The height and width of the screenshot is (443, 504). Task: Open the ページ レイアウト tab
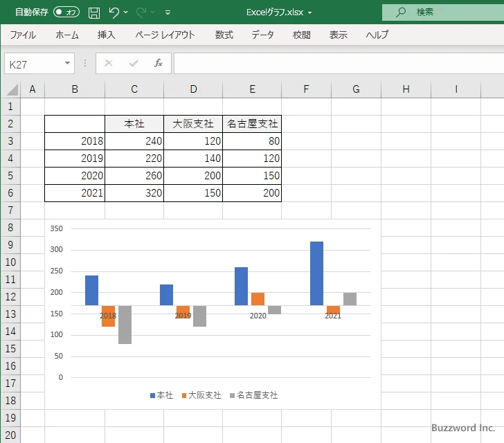(165, 35)
